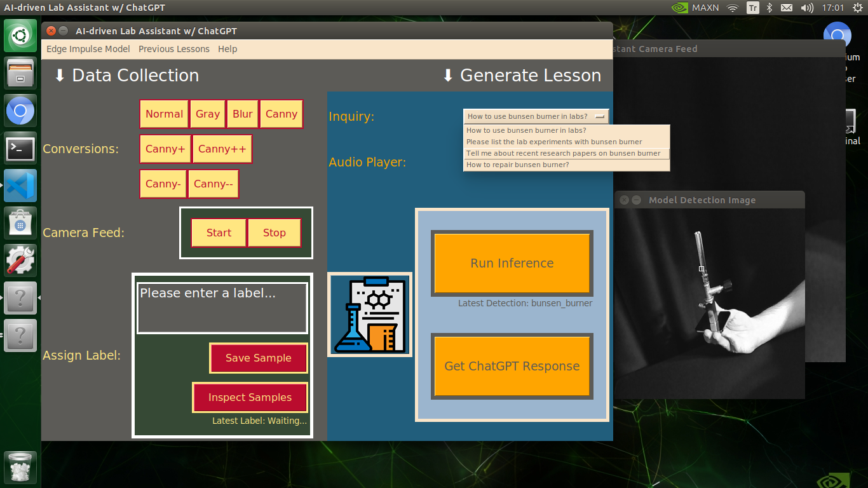Click the Canny-- conversion button

tap(214, 184)
